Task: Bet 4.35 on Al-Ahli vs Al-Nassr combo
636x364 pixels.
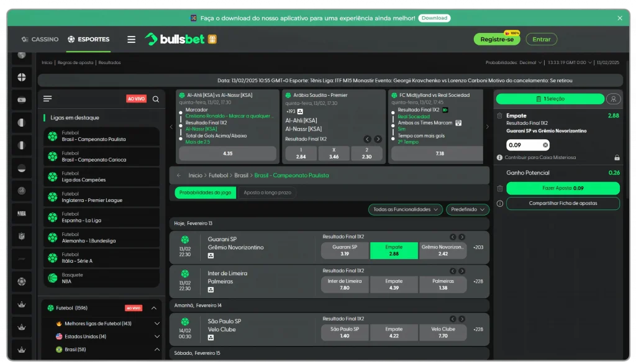Action: click(x=227, y=153)
